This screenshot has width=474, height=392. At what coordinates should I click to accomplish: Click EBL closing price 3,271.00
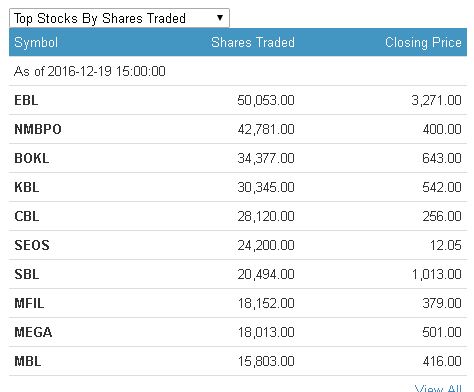pyautogui.click(x=436, y=100)
